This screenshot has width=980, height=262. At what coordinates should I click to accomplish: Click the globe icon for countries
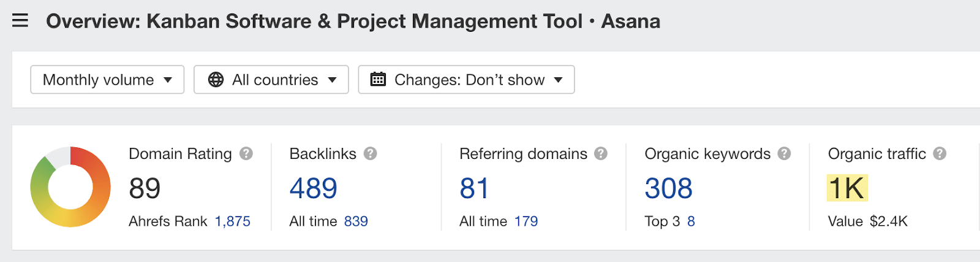click(216, 80)
